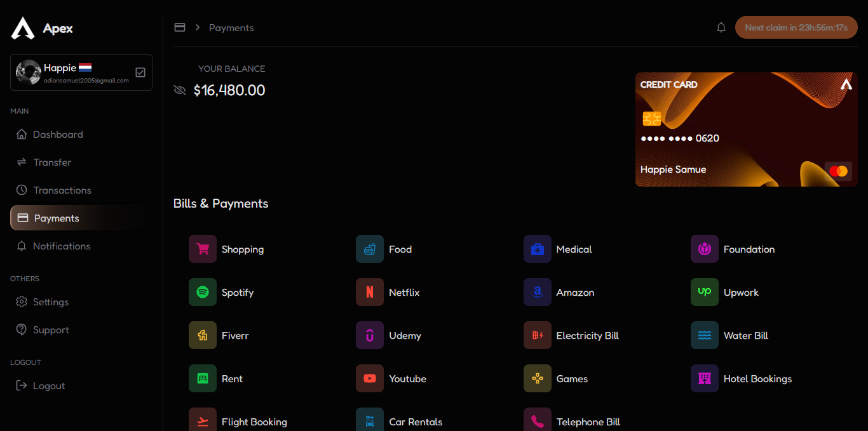Open Notifications from the sidebar menu
This screenshot has height=431, width=868.
(81, 246)
